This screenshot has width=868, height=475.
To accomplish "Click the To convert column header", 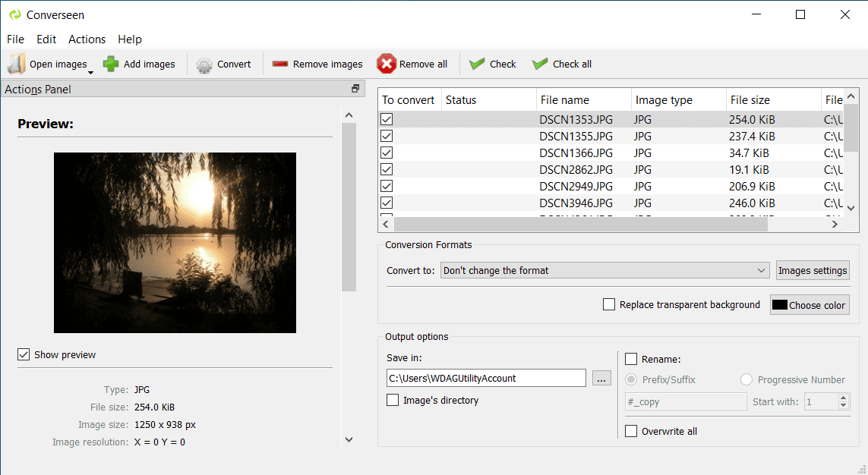I will click(409, 100).
